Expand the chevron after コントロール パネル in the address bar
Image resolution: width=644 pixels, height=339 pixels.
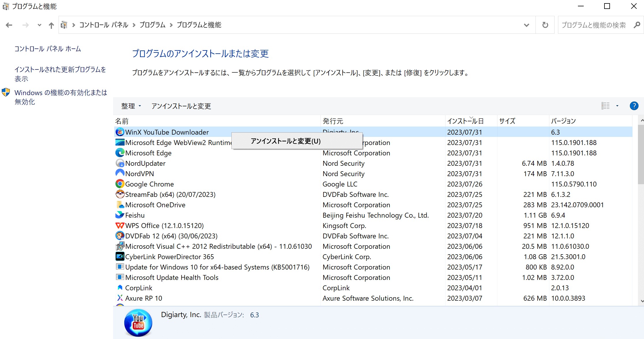click(x=134, y=25)
